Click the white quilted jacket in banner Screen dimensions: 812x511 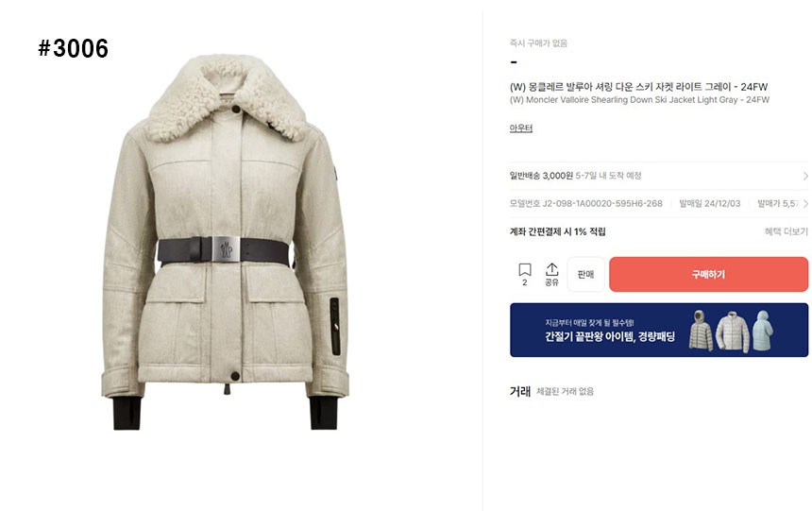coord(733,332)
